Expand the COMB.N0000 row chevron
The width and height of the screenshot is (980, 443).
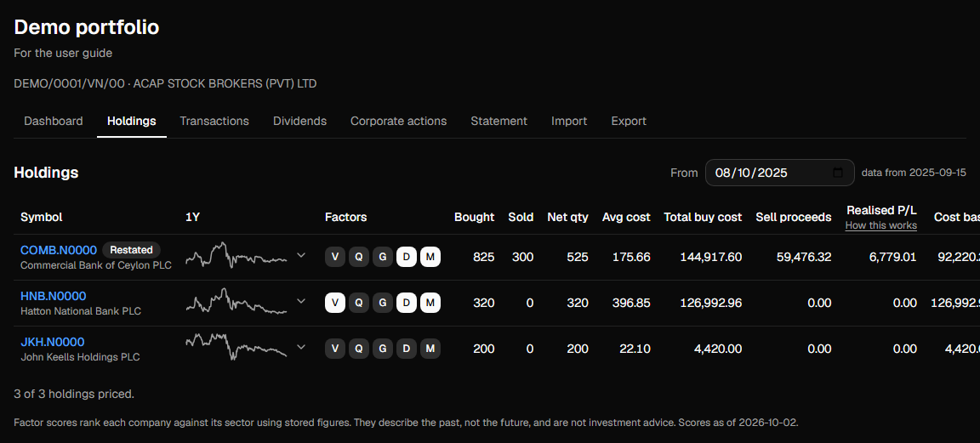coord(301,255)
